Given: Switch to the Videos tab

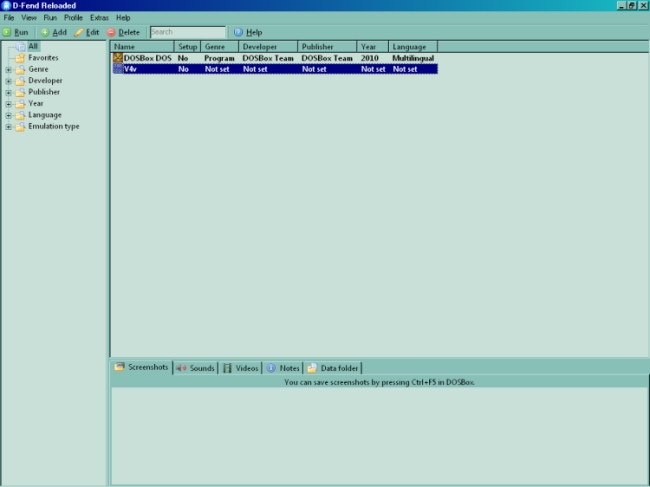Looking at the screenshot, I should click(x=240, y=368).
